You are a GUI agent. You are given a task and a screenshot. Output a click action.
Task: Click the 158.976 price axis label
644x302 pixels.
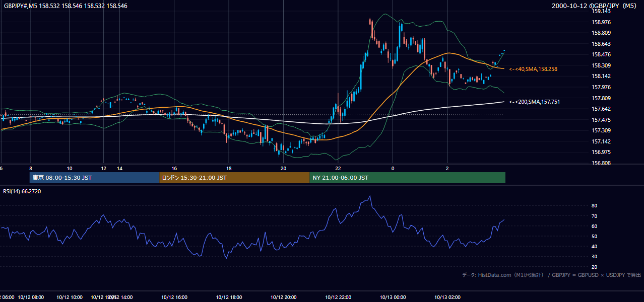coord(601,22)
